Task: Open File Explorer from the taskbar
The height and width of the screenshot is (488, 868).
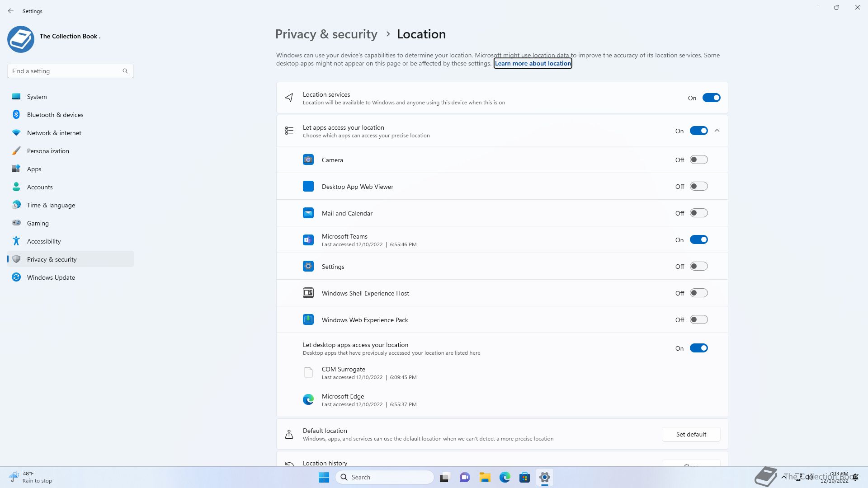Action: 485,477
